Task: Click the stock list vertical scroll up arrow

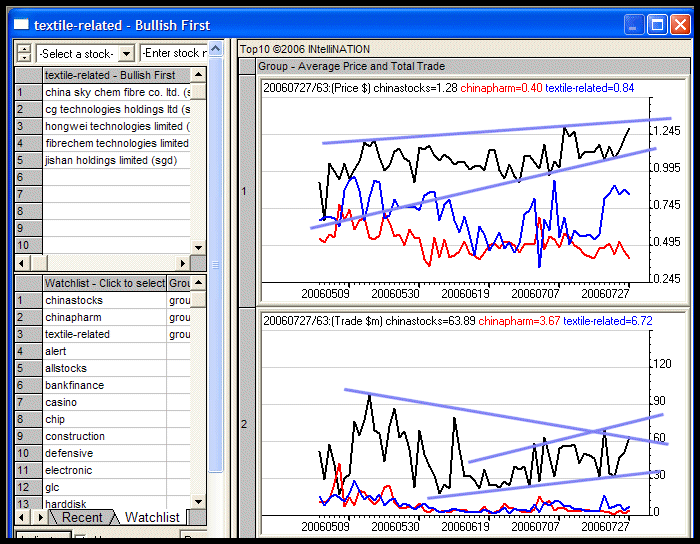Action: tap(198, 75)
